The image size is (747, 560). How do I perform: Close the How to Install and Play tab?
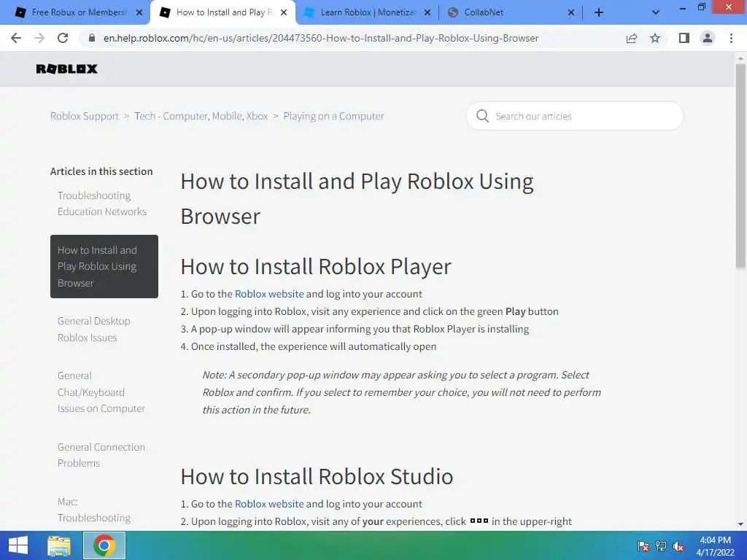click(284, 13)
